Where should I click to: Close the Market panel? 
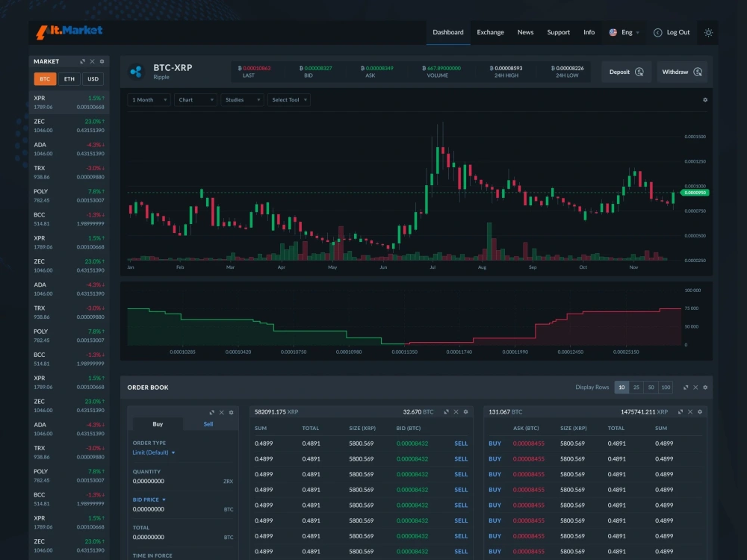(x=93, y=61)
